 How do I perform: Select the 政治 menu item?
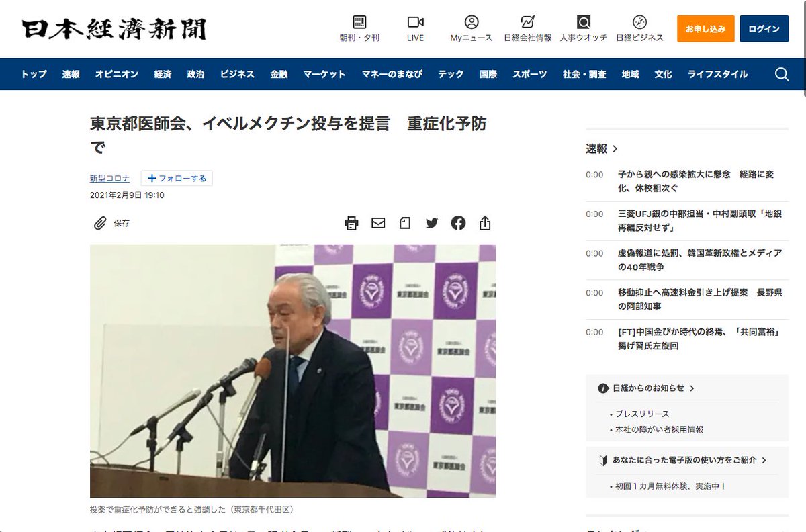tap(195, 74)
